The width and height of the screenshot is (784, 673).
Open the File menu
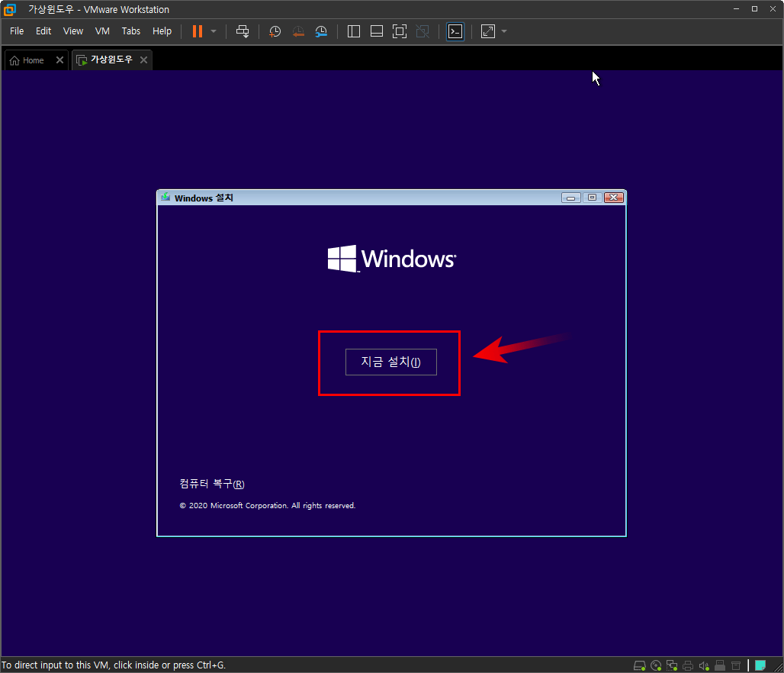[x=17, y=31]
